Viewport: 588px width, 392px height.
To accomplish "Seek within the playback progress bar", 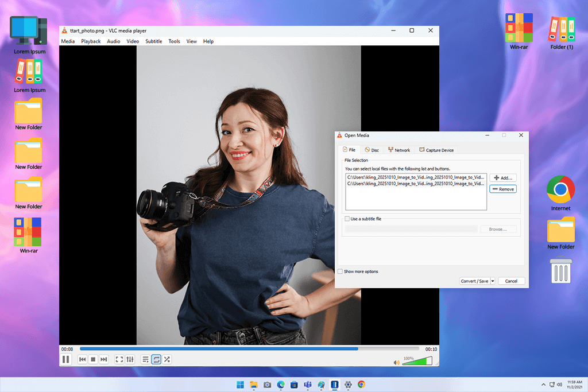I will pos(249,348).
